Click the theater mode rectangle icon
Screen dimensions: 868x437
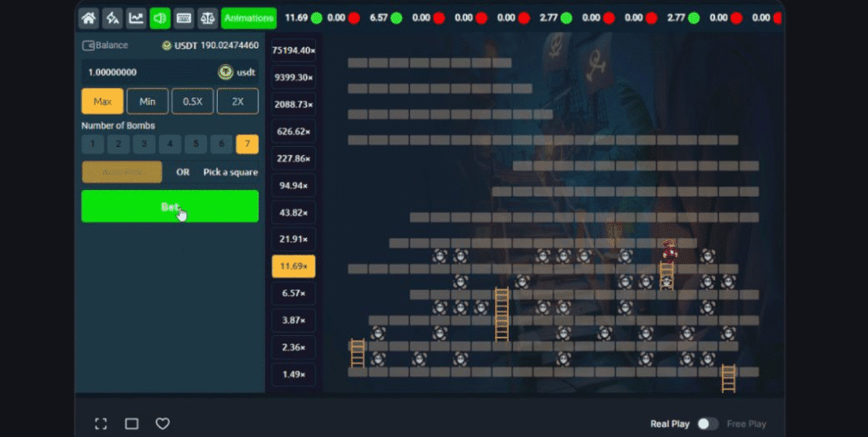[x=131, y=423]
